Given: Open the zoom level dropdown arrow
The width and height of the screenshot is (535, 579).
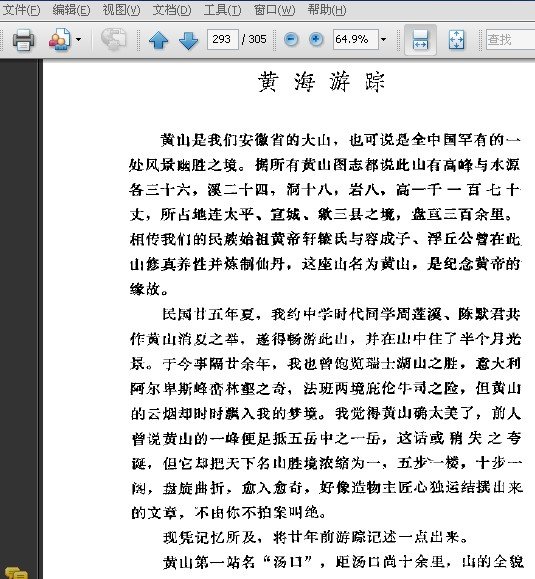Looking at the screenshot, I should pyautogui.click(x=384, y=39).
